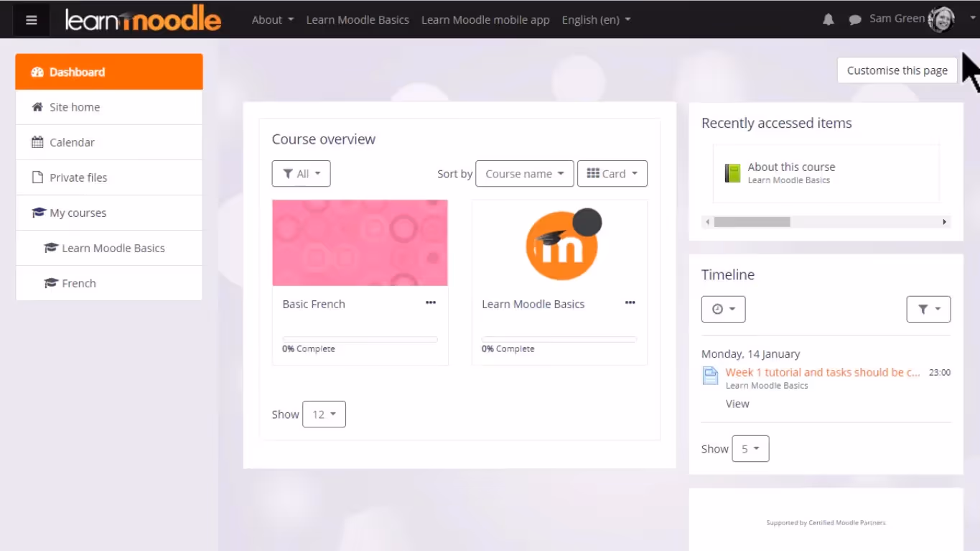
Task: Open Sort by Course name dropdown
Action: click(x=525, y=174)
